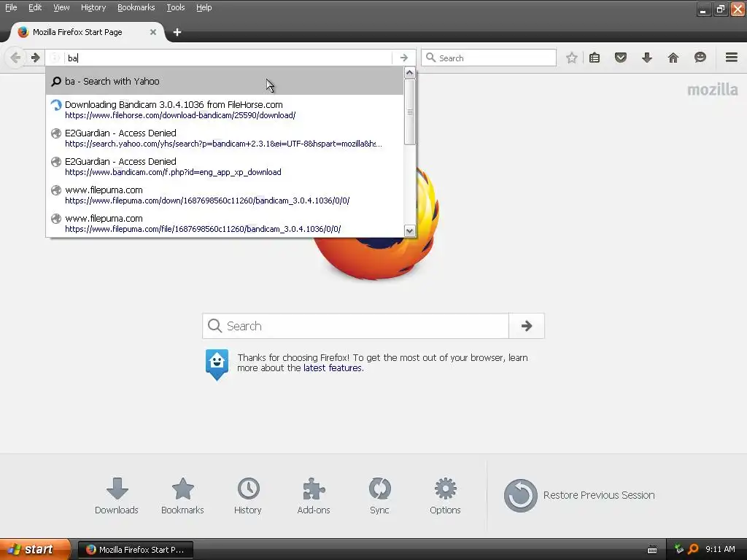Open History shortcut at bottom

coord(248,496)
